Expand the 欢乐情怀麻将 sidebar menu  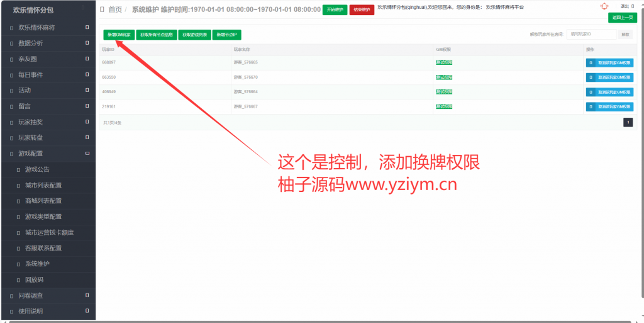[x=48, y=28]
